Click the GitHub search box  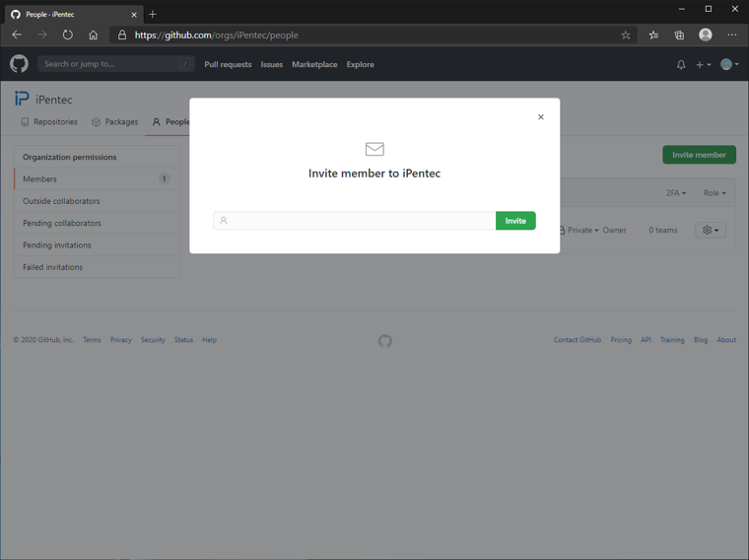[x=116, y=64]
